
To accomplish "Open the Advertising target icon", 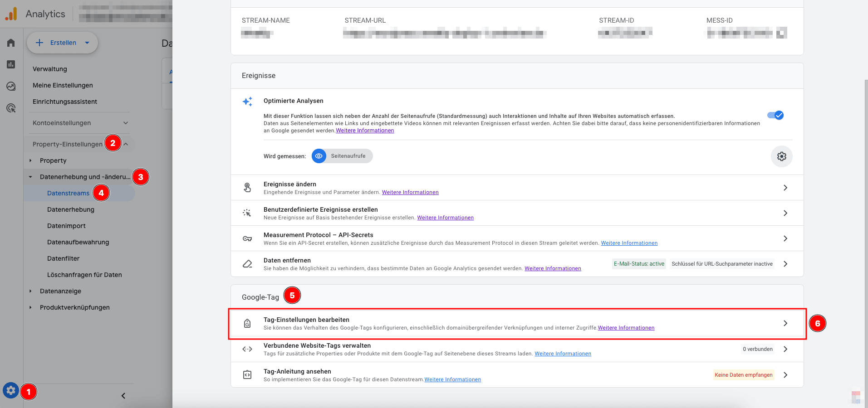I will coord(11,108).
